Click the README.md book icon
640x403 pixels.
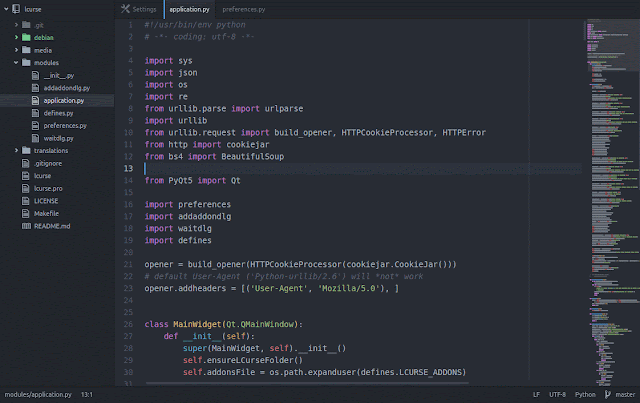[26, 226]
